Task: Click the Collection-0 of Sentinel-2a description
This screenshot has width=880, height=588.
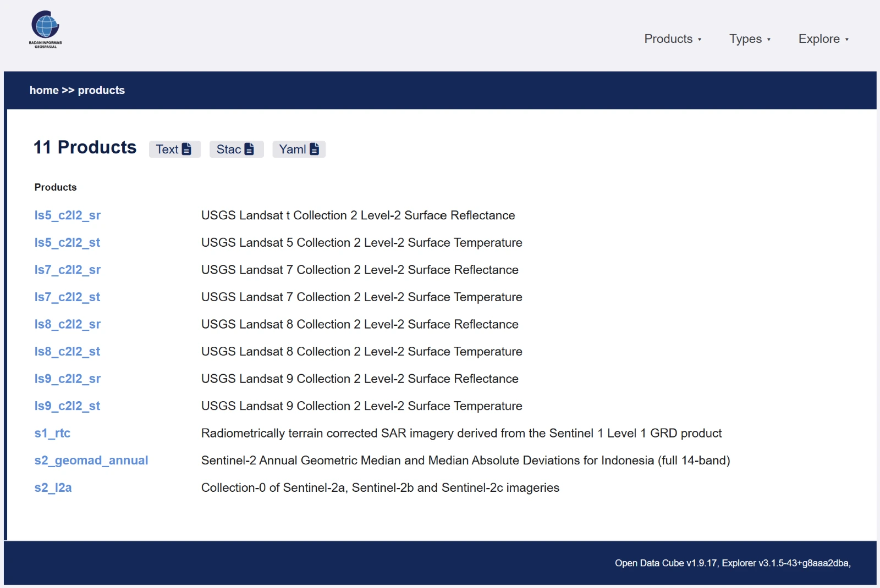Action: coord(380,487)
